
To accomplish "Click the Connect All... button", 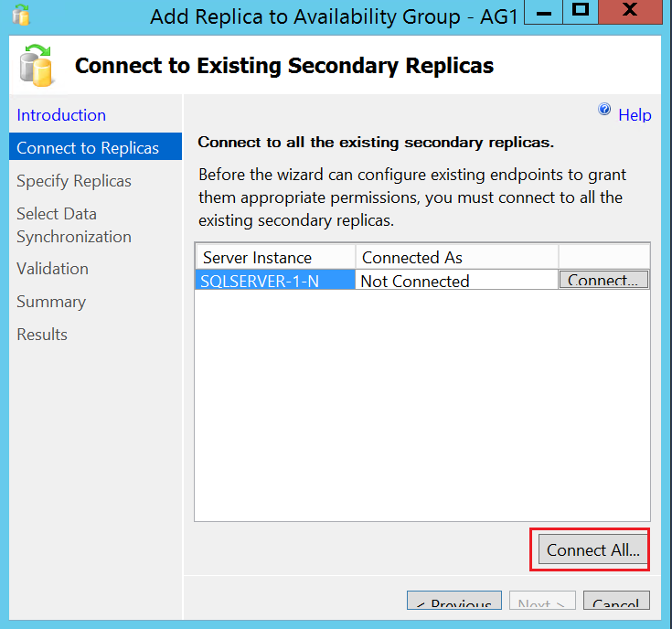I will (x=592, y=550).
